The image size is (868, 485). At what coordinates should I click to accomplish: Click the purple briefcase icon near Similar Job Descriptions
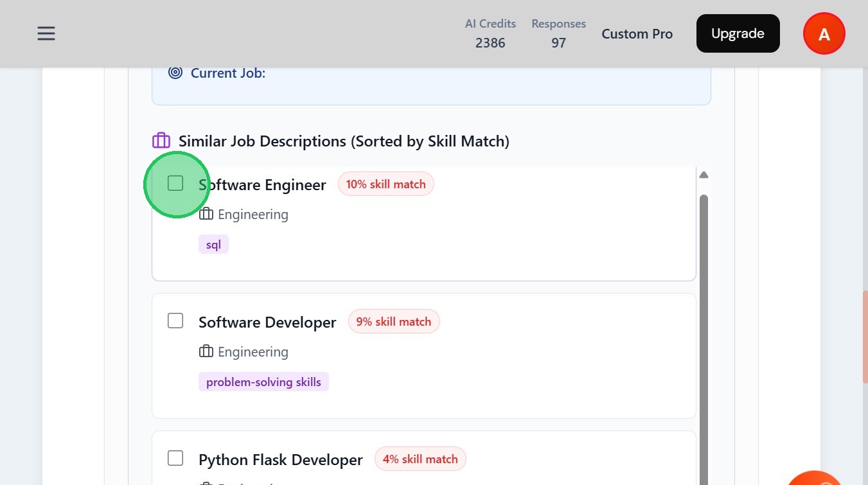[161, 141]
